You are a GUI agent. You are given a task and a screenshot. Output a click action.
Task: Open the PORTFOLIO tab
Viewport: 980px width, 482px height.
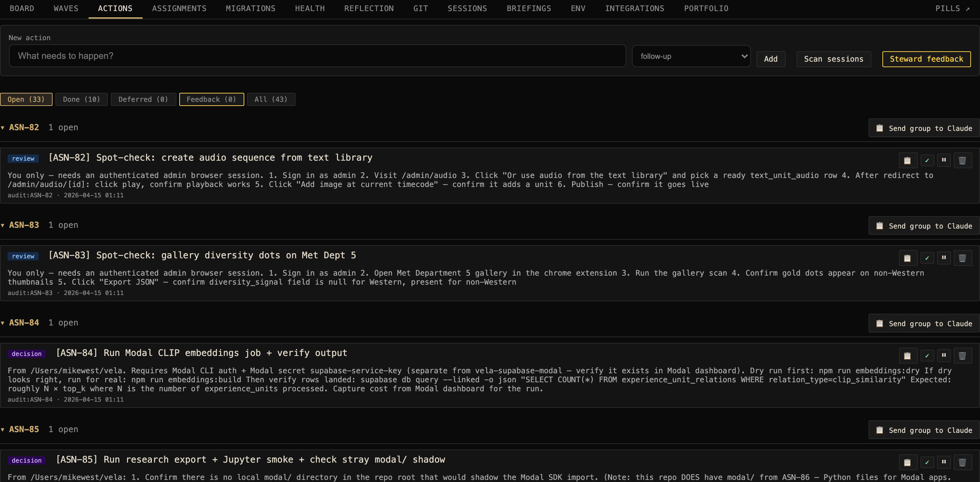coord(706,8)
